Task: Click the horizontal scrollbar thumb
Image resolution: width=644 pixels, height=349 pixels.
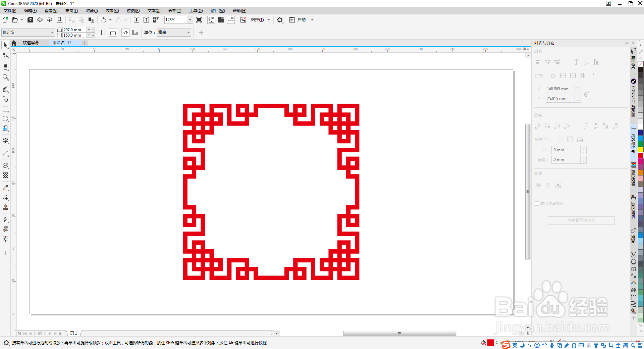Action: [x=399, y=333]
